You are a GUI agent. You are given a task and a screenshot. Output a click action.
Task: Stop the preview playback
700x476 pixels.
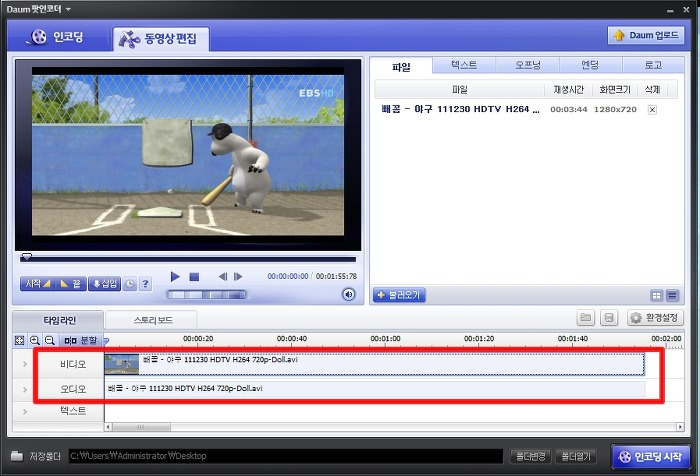click(194, 277)
